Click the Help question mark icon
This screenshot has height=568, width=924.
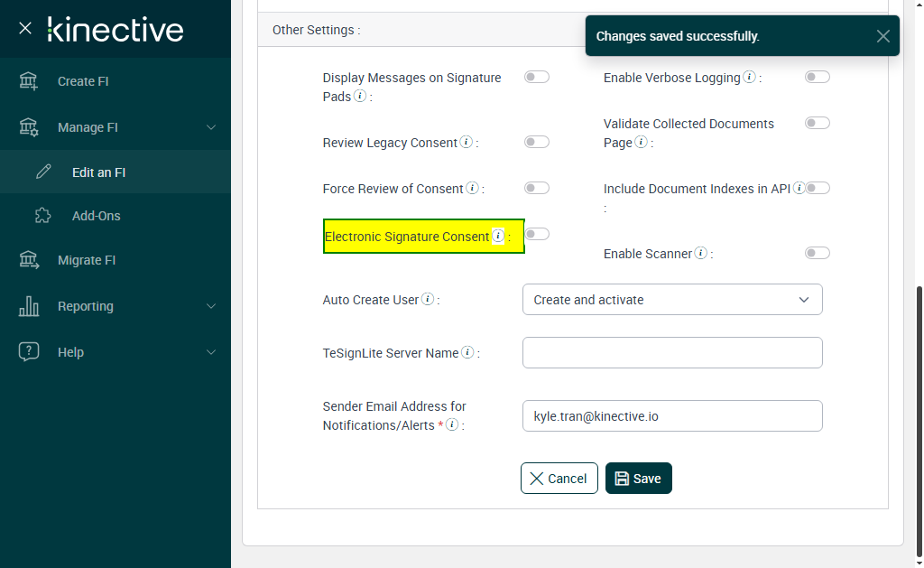coord(29,352)
